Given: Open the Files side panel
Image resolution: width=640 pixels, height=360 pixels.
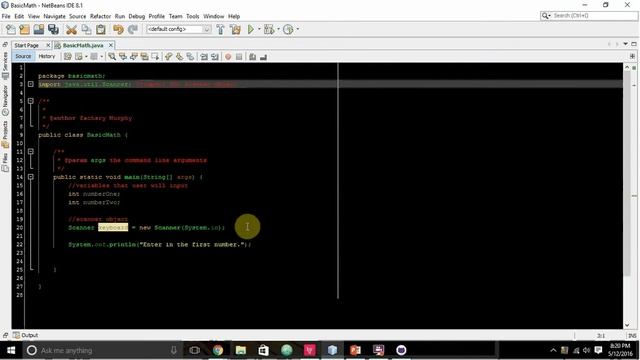Looking at the screenshot, I should [x=5, y=162].
